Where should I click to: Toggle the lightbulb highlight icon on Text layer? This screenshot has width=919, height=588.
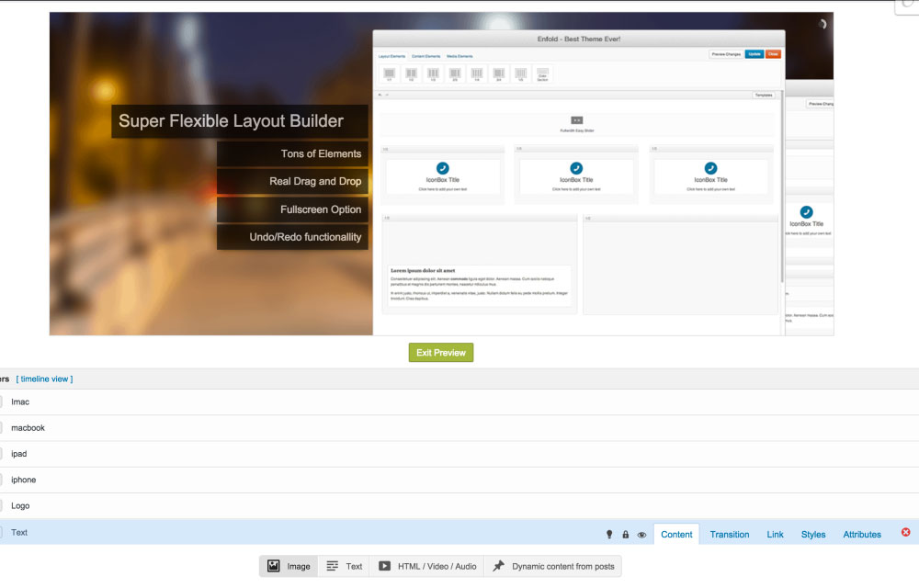609,534
